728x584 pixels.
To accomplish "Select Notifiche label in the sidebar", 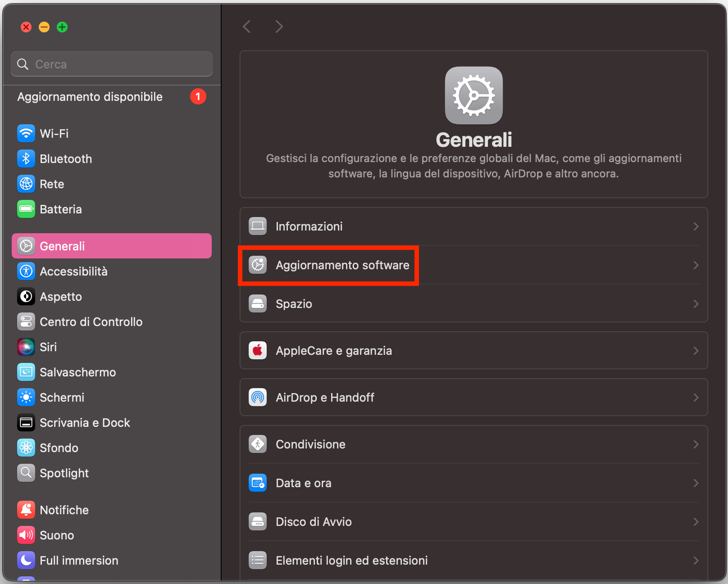I will [x=64, y=510].
